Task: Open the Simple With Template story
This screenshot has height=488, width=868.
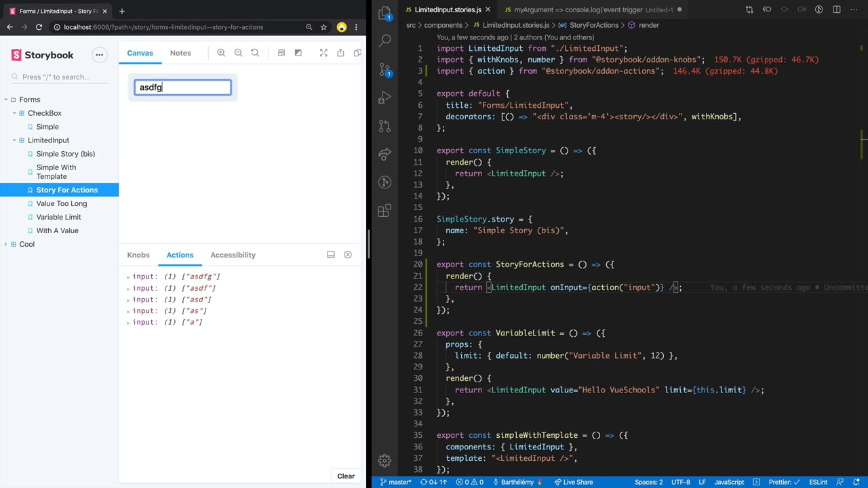Action: click(56, 171)
